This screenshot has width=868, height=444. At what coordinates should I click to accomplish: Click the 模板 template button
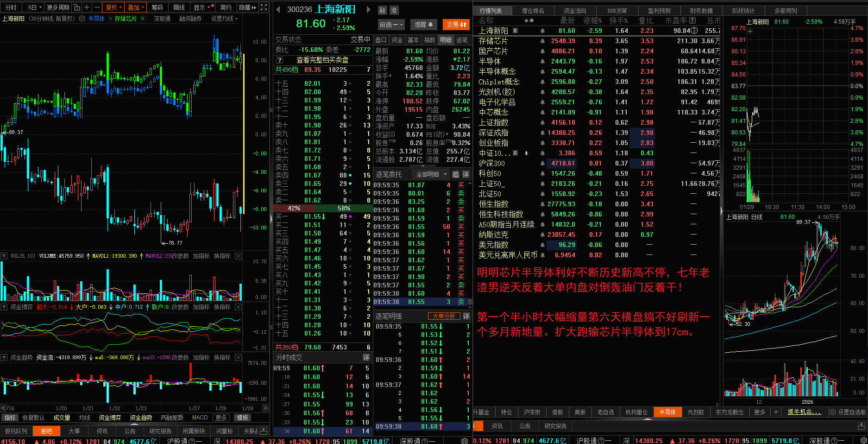[x=243, y=418]
